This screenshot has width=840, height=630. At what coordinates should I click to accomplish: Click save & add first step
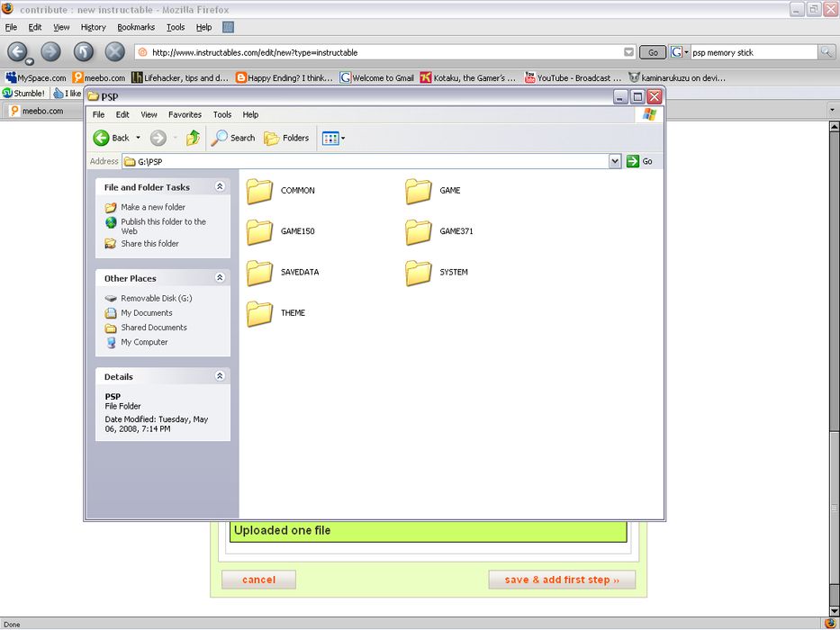point(562,580)
